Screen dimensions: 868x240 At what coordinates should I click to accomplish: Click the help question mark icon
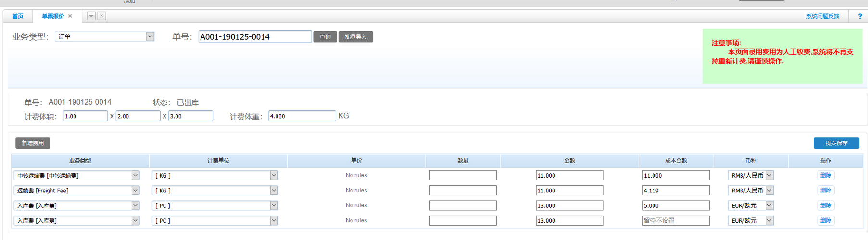860,16
